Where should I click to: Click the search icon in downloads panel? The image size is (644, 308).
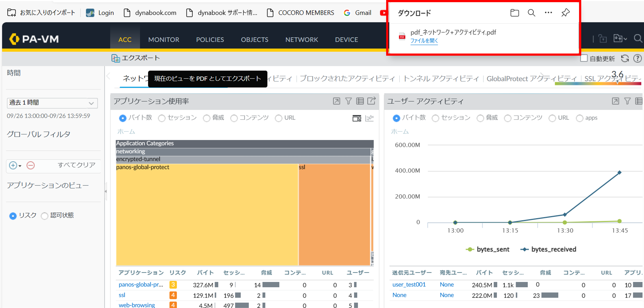pyautogui.click(x=531, y=13)
